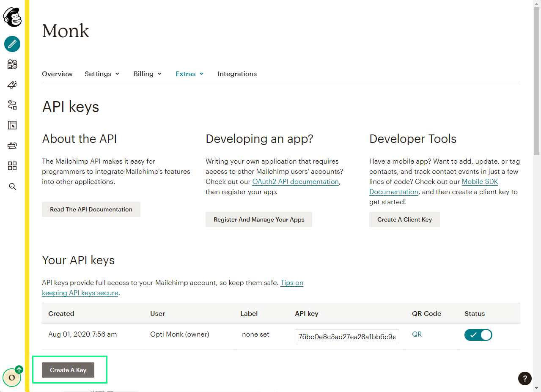Open the Automations icon in sidebar

pyautogui.click(x=12, y=105)
